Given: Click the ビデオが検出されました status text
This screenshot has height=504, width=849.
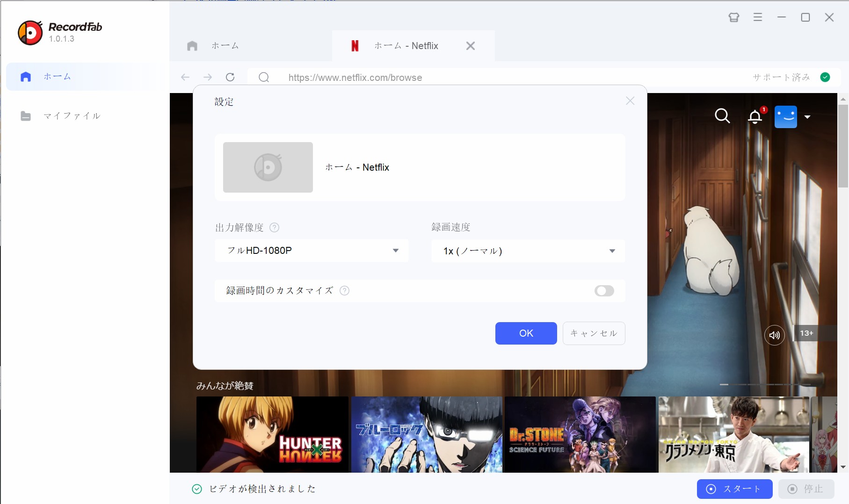Looking at the screenshot, I should coord(262,489).
